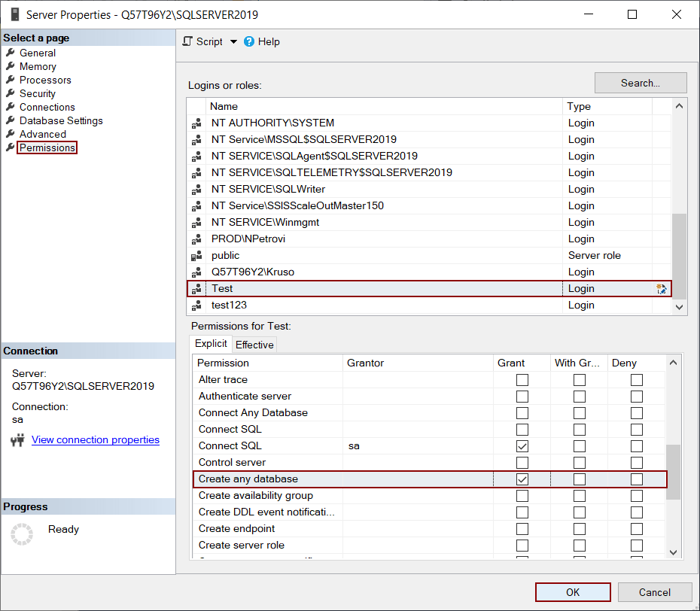Open the View connection properties link
Viewport: 700px width, 611px height.
[x=95, y=439]
